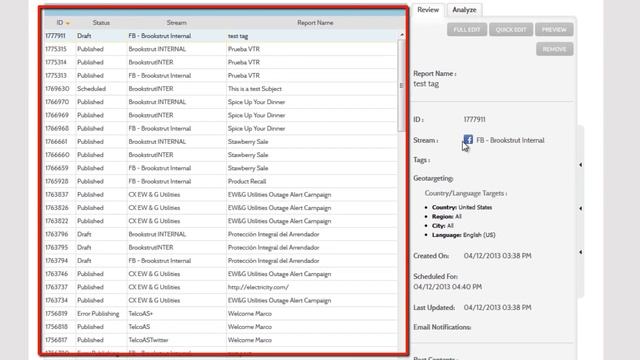Select report ID 1766659
The image size is (640, 360).
tap(220, 168)
